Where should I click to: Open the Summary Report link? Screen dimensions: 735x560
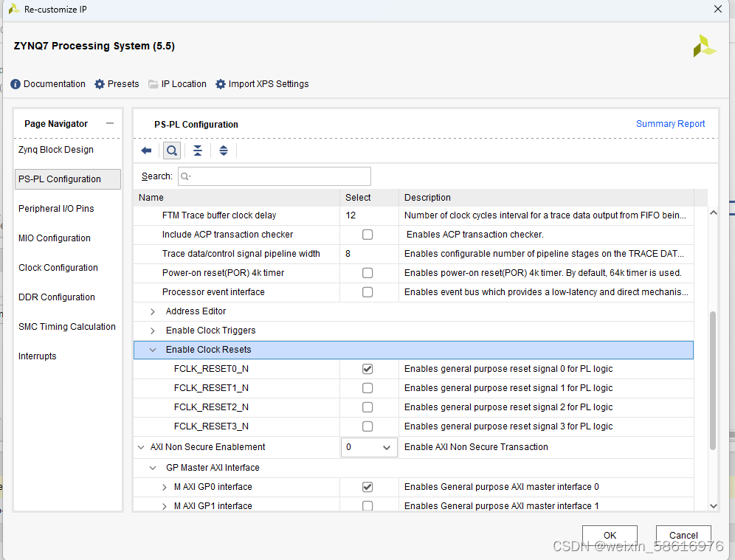(x=670, y=124)
